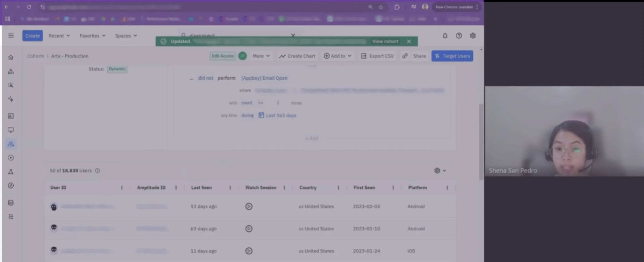Screen dimensions: 644x262
Task: Open User ID column options menu
Action: coord(122,188)
